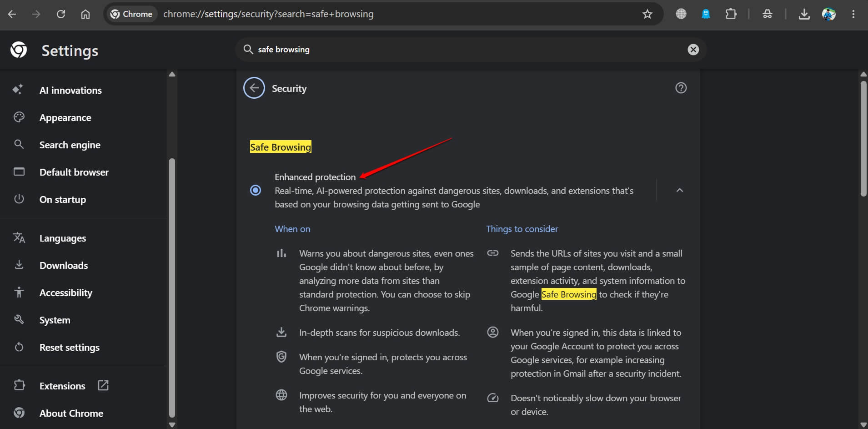Bookmark this page with the star icon

tap(647, 14)
